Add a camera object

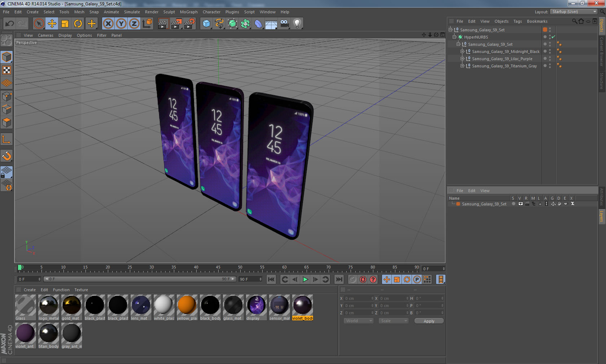(284, 24)
